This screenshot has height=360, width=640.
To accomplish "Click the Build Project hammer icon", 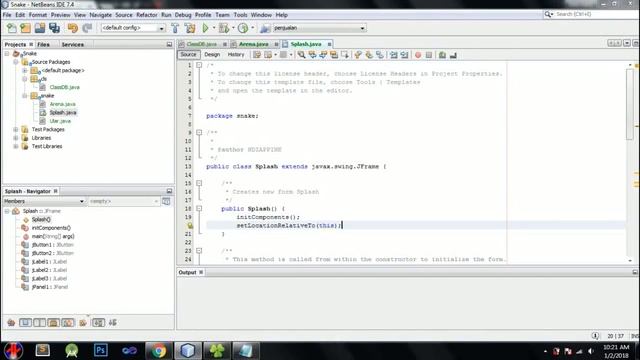I will tap(175, 28).
